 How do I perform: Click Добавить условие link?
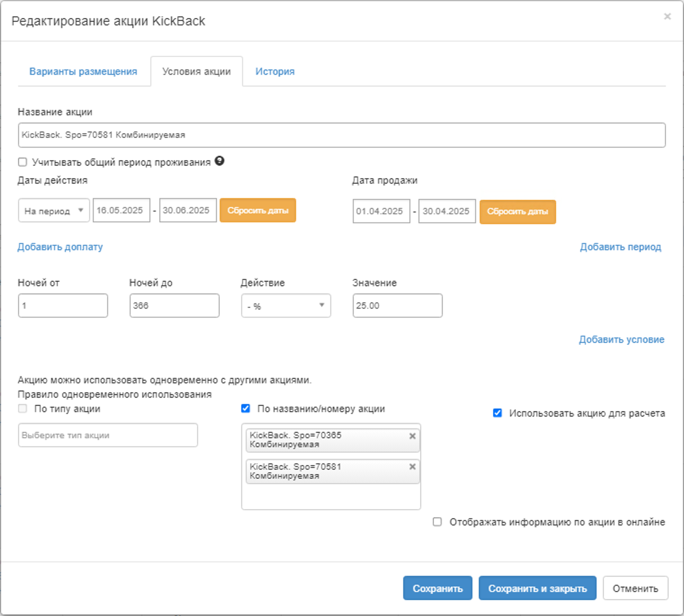pyautogui.click(x=621, y=340)
